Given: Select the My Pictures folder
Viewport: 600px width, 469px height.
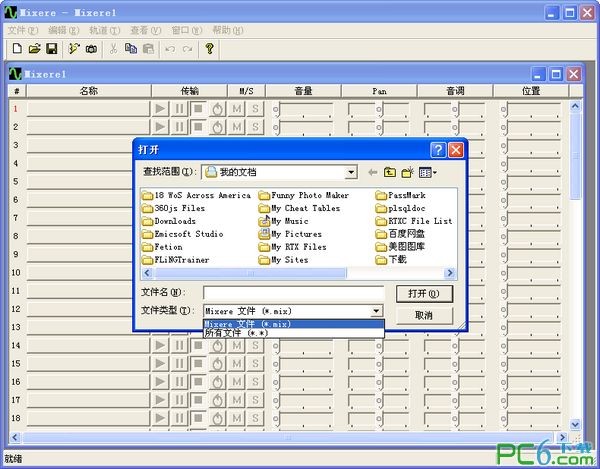Looking at the screenshot, I should coord(290,234).
